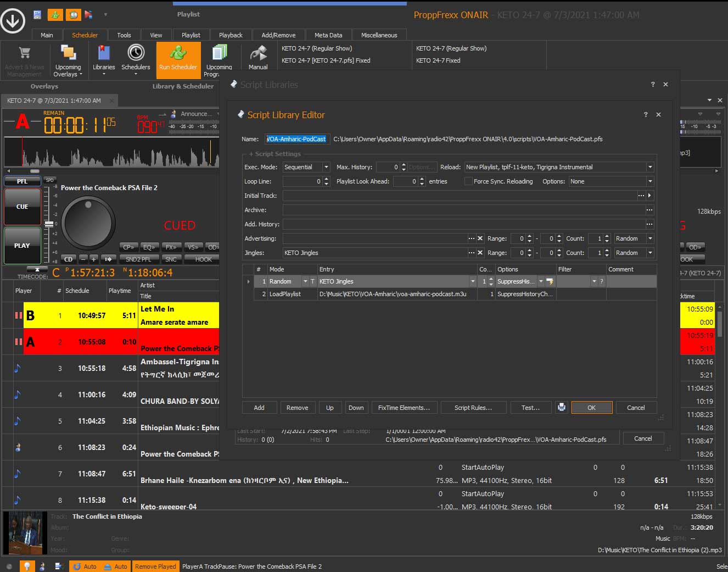Click the script Name input field
728x572 pixels.
coord(297,139)
